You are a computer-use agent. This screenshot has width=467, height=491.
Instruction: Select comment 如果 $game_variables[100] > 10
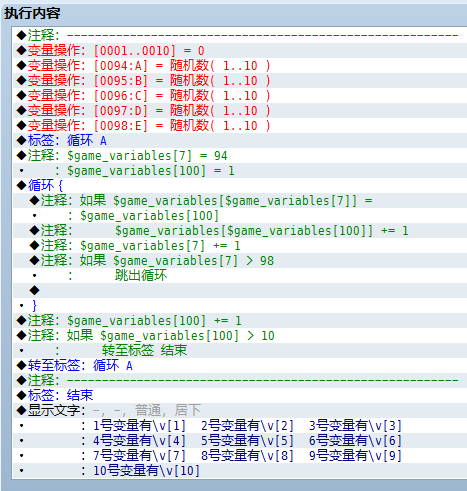tap(239, 335)
